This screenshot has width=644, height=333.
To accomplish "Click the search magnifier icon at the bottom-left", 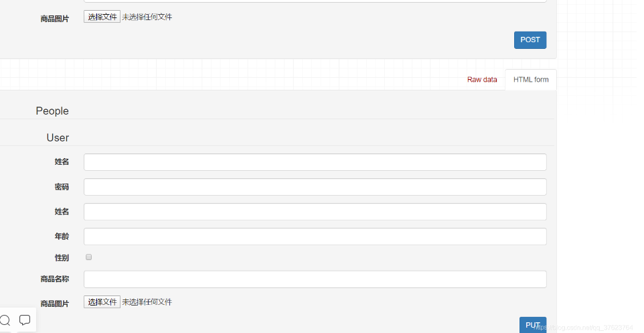I will (x=5, y=320).
